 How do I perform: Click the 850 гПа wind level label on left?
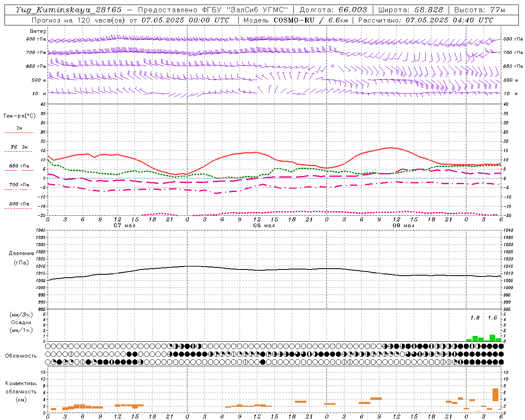(x=36, y=66)
